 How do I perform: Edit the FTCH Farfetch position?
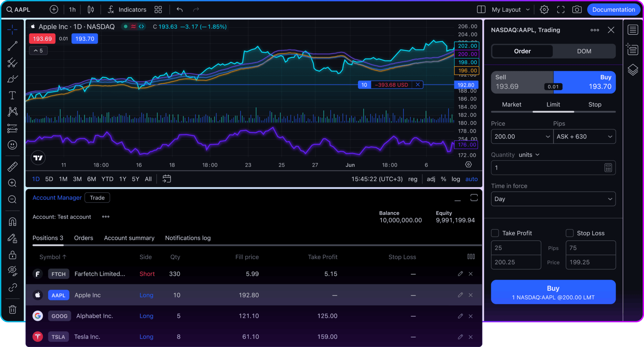click(x=460, y=274)
